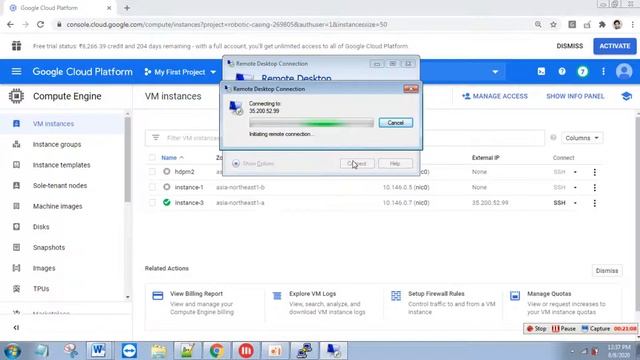Click the filter icon in VM instances filter bar
Screen dimensions: 640x360
click(156, 138)
